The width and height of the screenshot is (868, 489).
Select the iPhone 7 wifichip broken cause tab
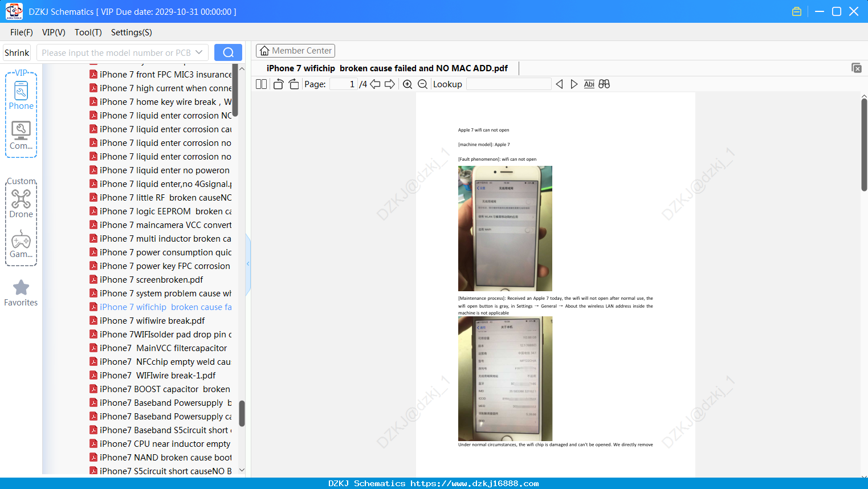tap(387, 68)
